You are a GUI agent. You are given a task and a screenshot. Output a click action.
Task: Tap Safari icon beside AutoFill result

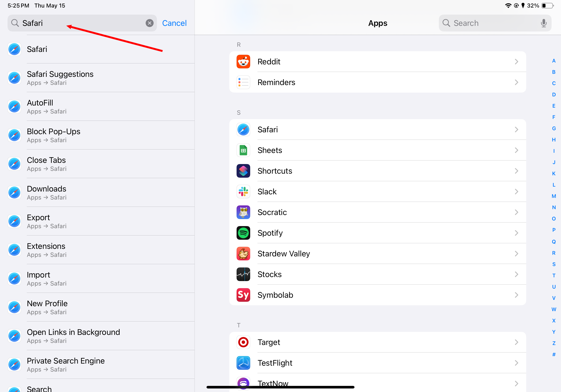[x=14, y=106]
